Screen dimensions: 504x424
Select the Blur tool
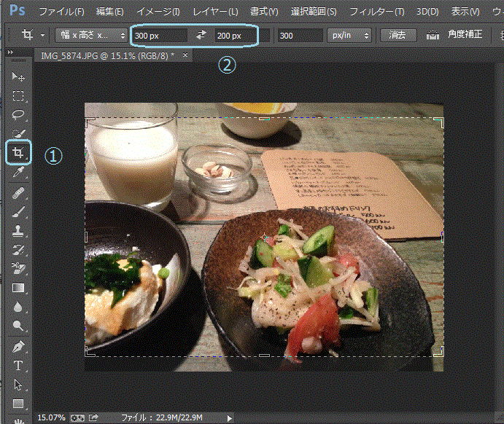[18, 307]
